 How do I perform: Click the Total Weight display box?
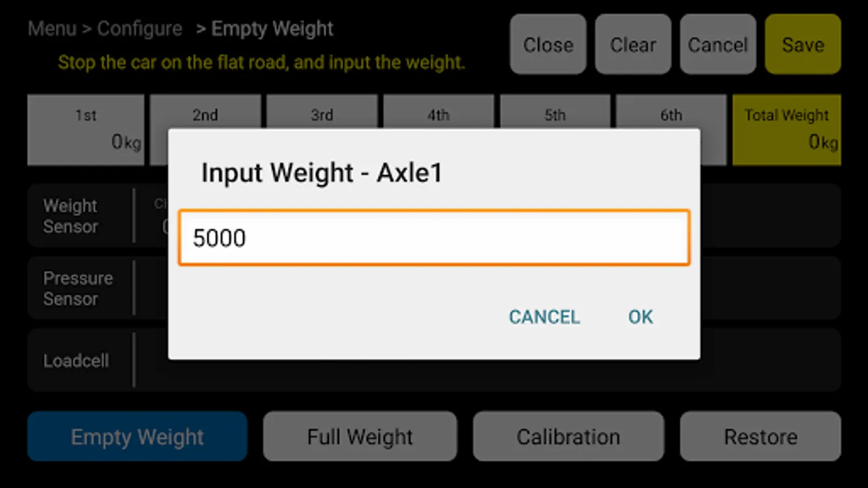point(787,130)
